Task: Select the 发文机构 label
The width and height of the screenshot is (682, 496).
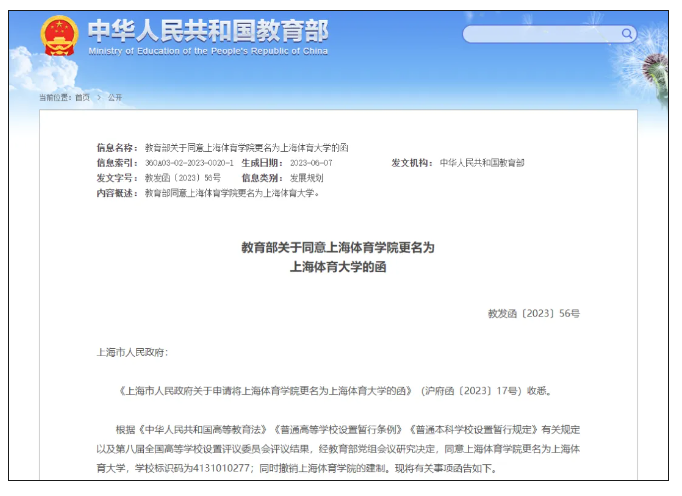Action: pyautogui.click(x=412, y=163)
